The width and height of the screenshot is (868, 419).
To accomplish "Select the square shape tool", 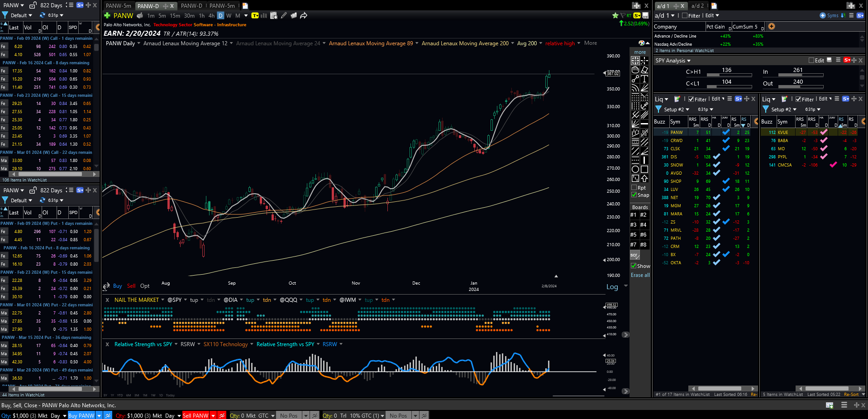I will pyautogui.click(x=644, y=169).
